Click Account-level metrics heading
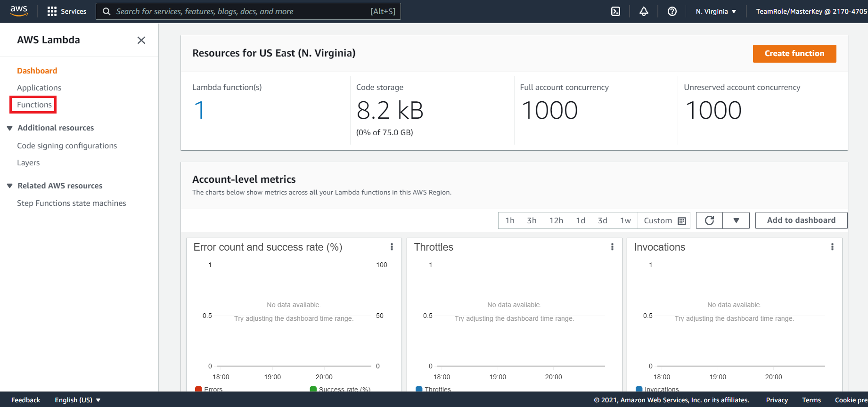The width and height of the screenshot is (868, 407). pos(244,179)
